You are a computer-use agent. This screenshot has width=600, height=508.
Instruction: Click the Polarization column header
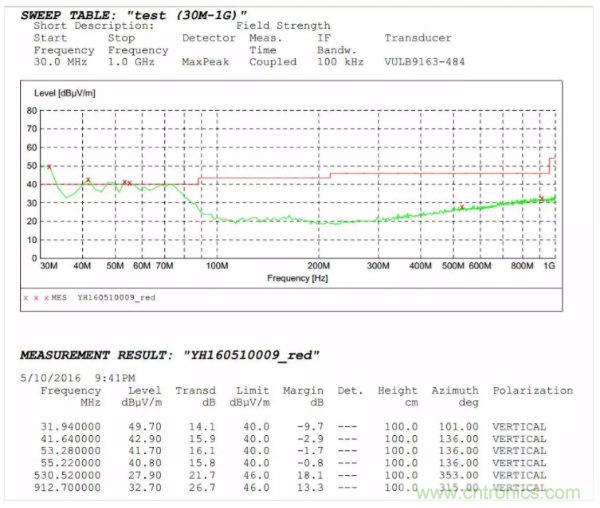[533, 391]
